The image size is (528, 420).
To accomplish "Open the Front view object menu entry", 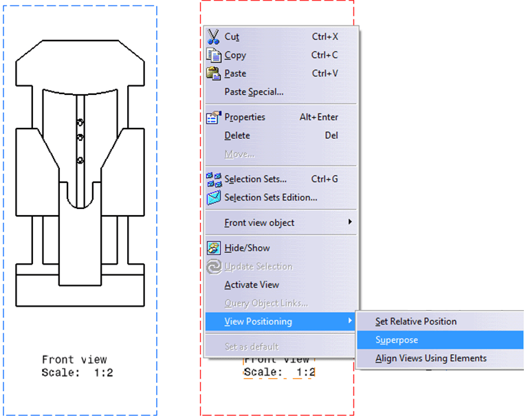I will (259, 223).
